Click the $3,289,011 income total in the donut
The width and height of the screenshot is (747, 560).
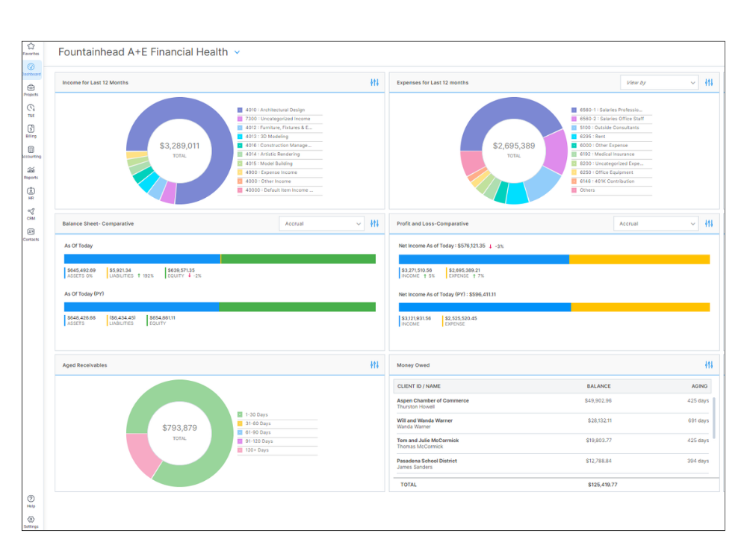[x=179, y=146]
